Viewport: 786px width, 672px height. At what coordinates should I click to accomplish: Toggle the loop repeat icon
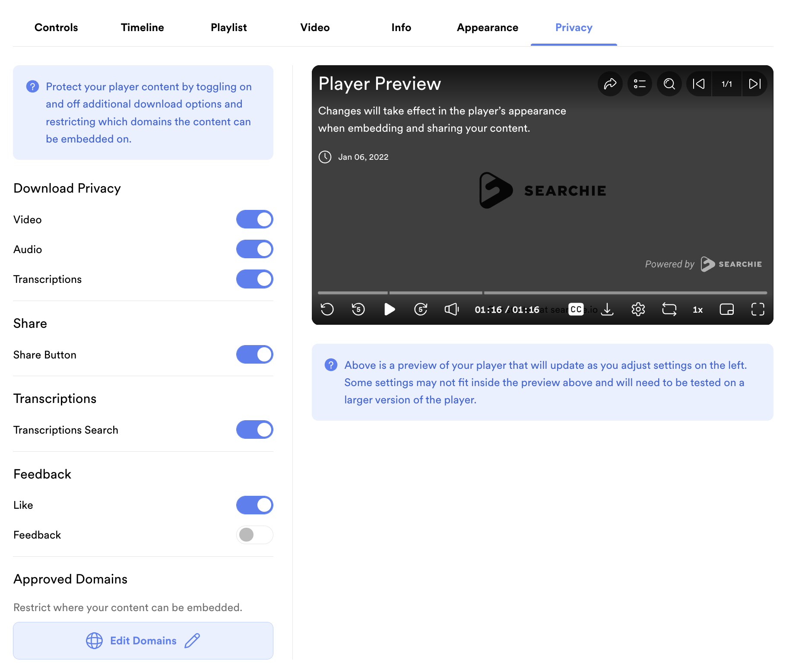(x=669, y=309)
